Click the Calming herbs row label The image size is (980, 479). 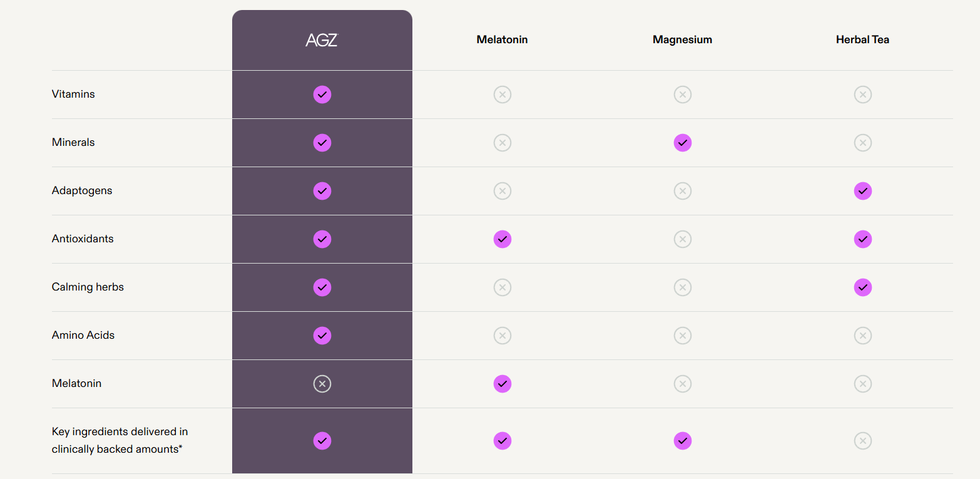pos(88,287)
